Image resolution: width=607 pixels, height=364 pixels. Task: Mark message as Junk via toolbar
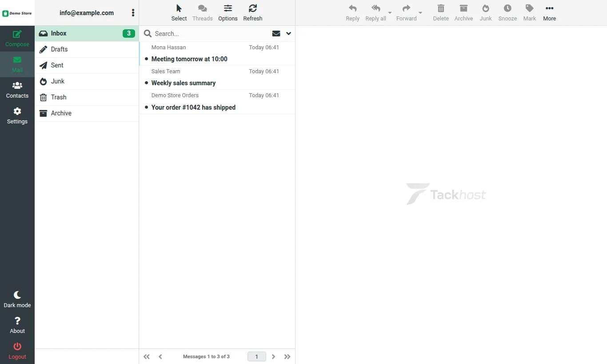486,13
